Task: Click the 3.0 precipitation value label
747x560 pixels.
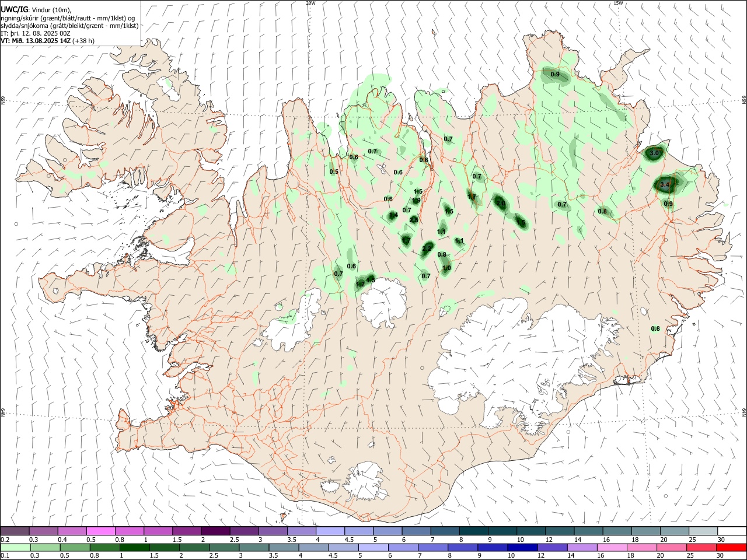Action: (x=654, y=153)
